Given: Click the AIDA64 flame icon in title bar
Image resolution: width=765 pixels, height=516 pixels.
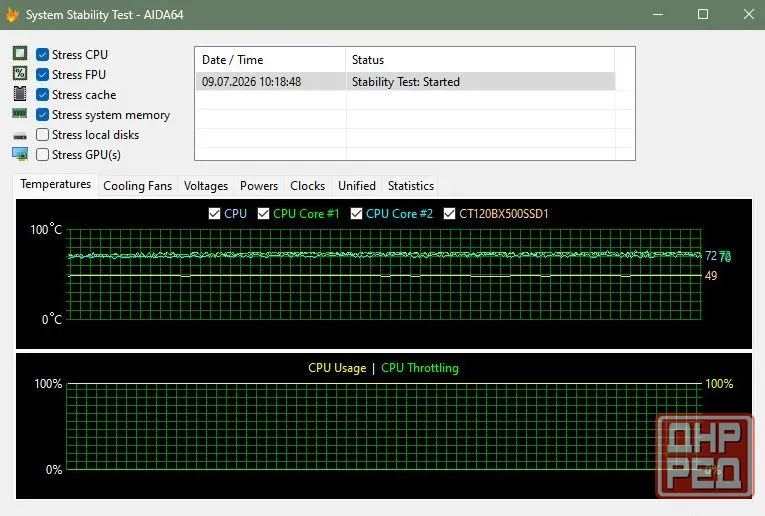Looking at the screenshot, I should (x=12, y=14).
